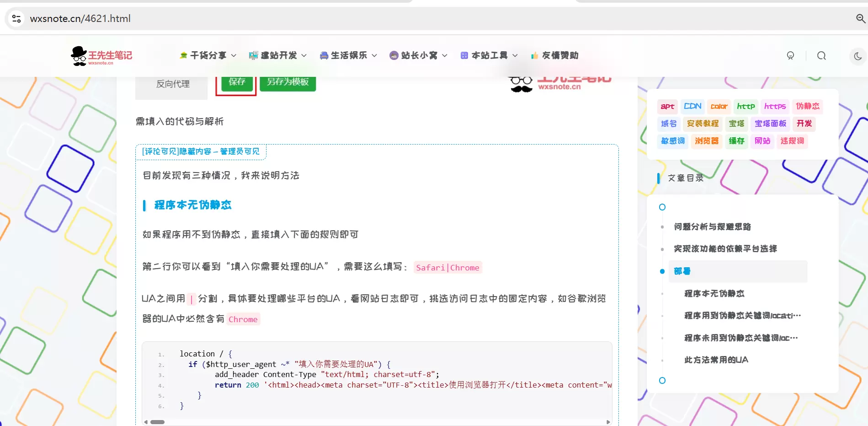Image resolution: width=868 pixels, height=426 pixels.
Task: Click the thumbs-up 友情赞助 icon
Action: [534, 56]
